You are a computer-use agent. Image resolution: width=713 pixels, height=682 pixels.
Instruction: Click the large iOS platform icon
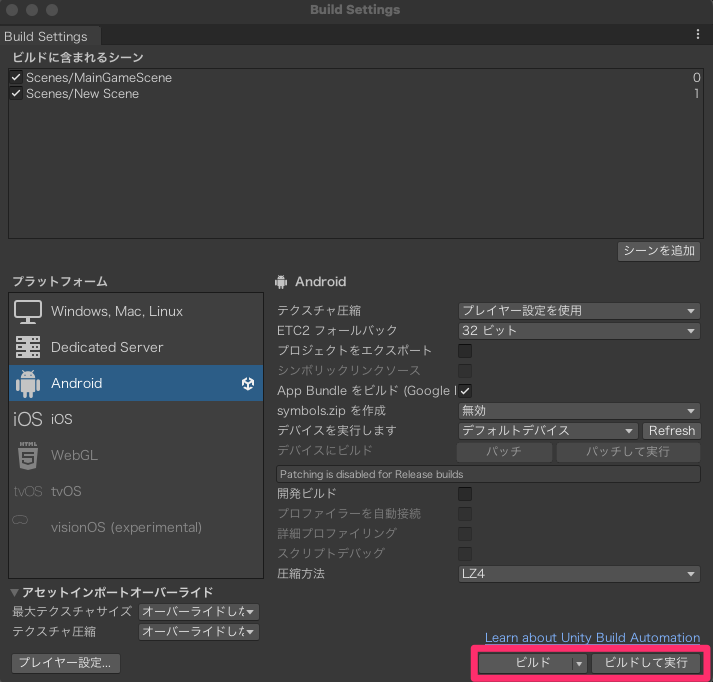[x=28, y=419]
